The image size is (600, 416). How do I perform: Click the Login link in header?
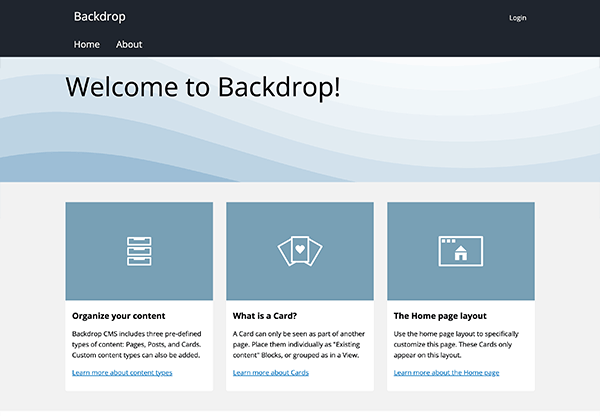coord(517,17)
